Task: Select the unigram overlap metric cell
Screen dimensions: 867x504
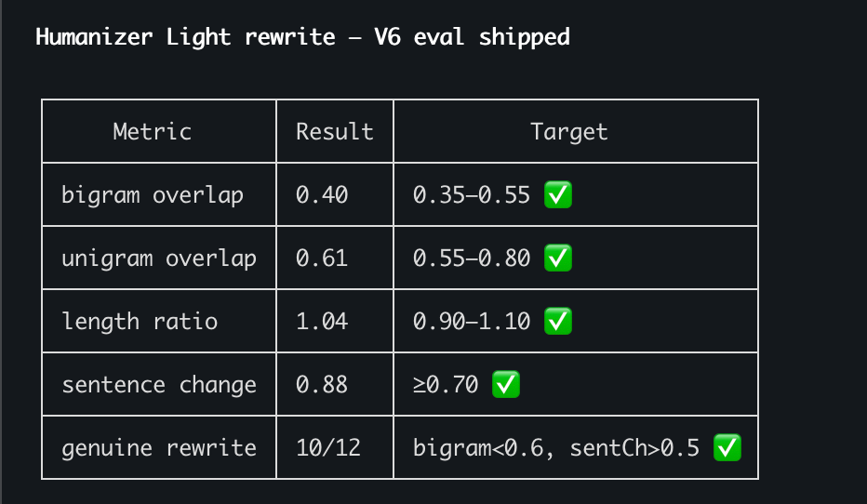Action: tap(159, 258)
